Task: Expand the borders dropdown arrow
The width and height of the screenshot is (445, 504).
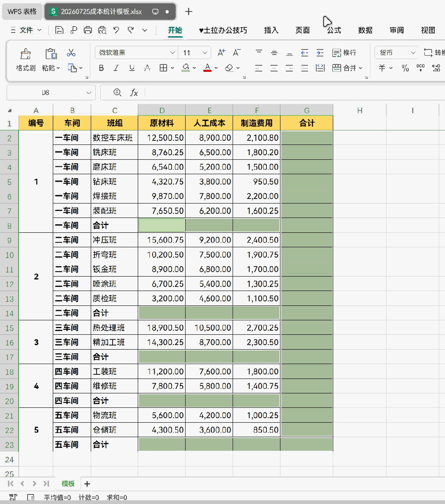Action: coord(172,68)
